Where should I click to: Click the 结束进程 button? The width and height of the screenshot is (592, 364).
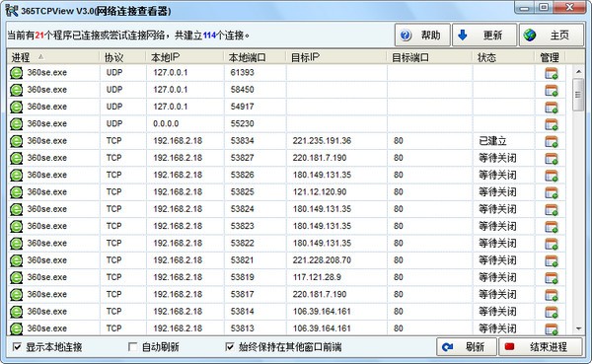[541, 346]
